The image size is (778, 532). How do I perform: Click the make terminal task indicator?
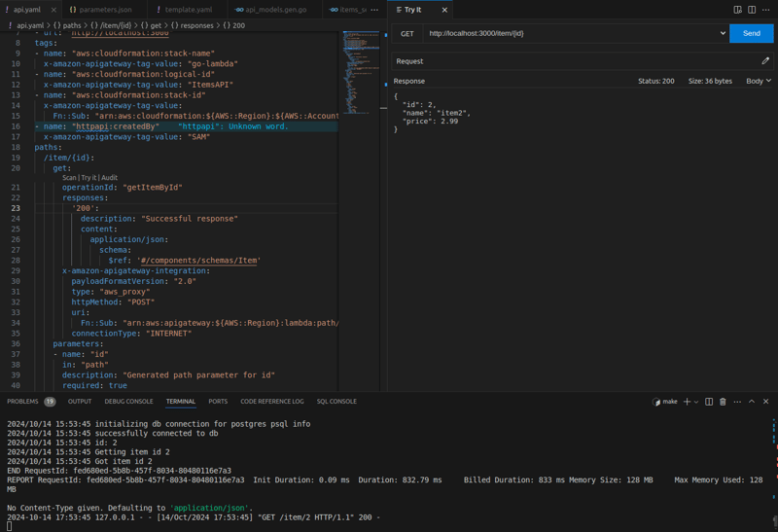(665, 402)
